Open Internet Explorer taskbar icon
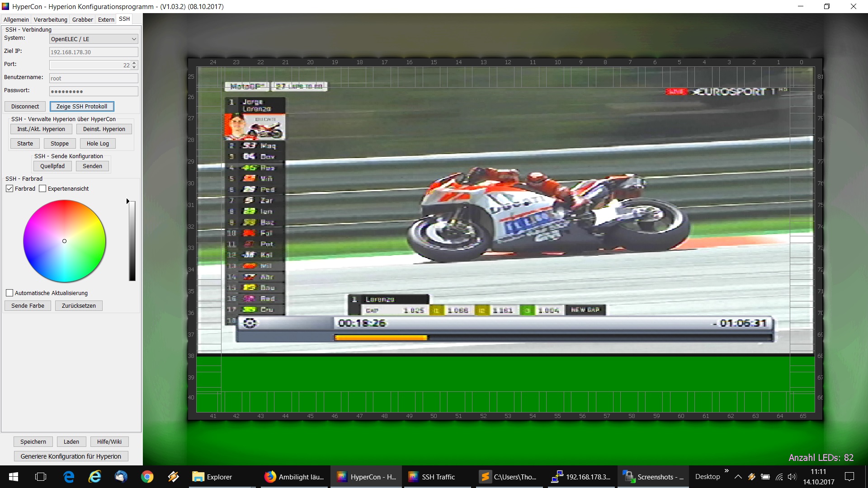 coord(95,477)
